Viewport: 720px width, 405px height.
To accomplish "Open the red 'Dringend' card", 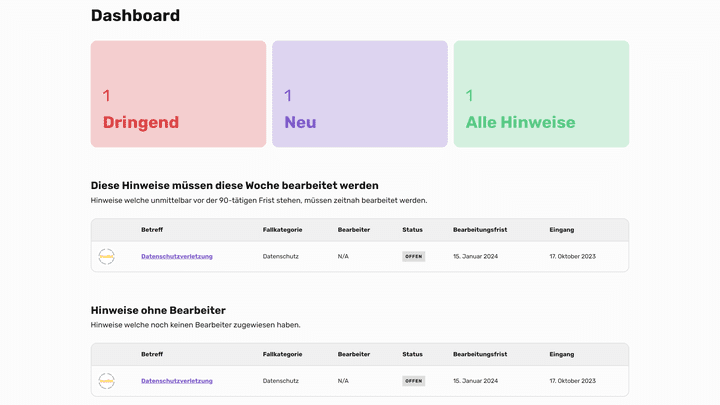I will [178, 94].
